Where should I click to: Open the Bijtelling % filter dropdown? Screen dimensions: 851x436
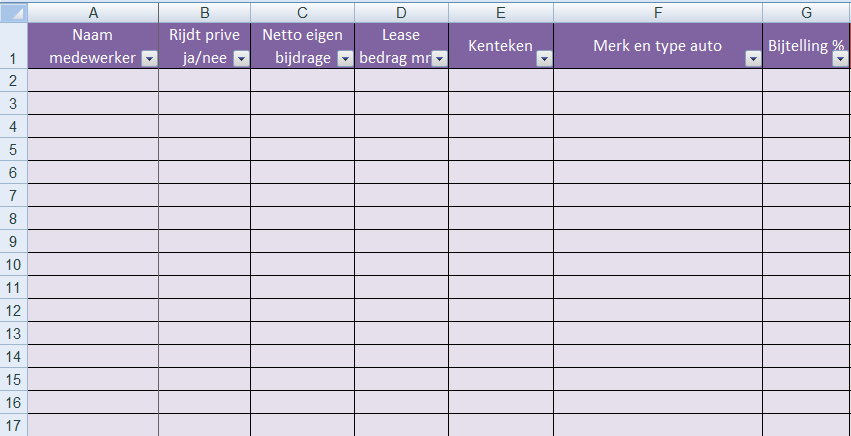[840, 59]
